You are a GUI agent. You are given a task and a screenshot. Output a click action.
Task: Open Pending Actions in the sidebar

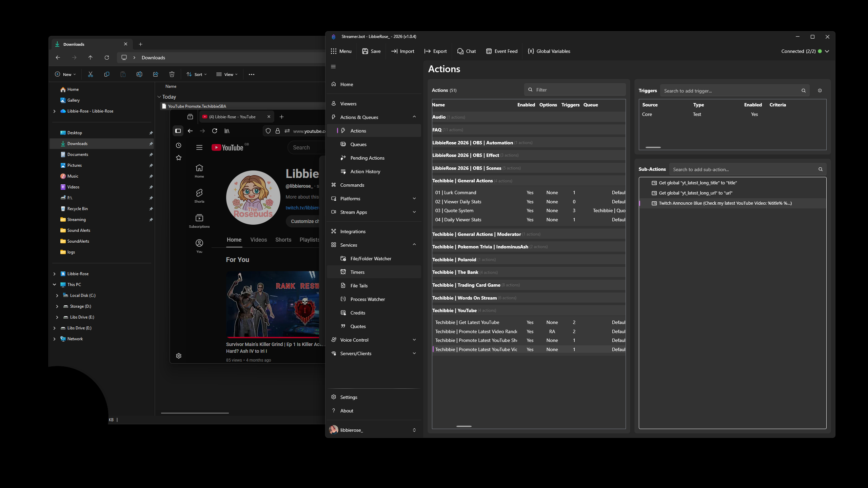coord(374,158)
